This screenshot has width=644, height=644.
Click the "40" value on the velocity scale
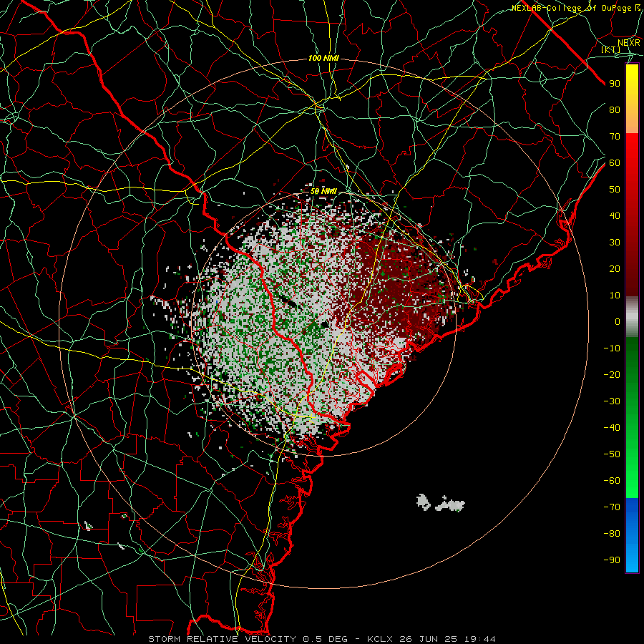[615, 215]
